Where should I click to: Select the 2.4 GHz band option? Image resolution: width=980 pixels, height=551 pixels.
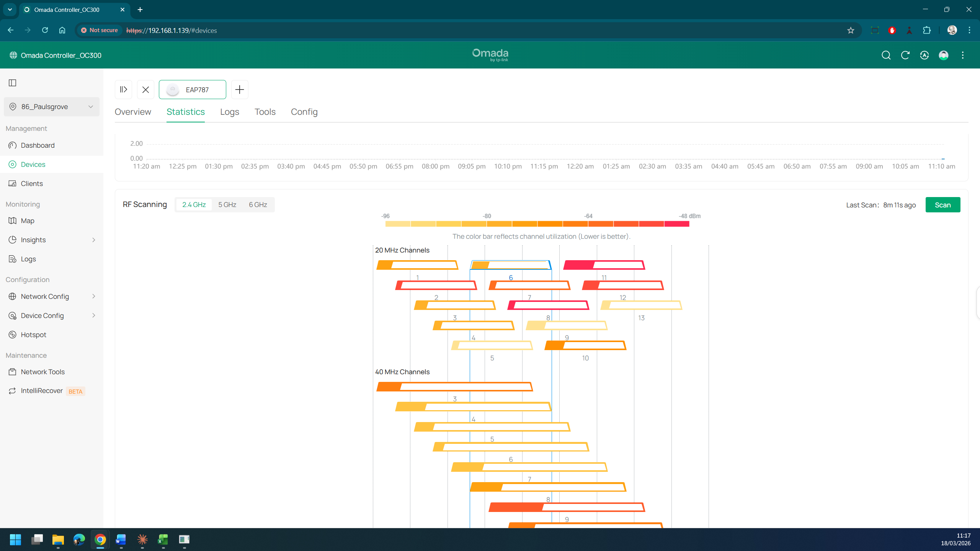click(194, 205)
